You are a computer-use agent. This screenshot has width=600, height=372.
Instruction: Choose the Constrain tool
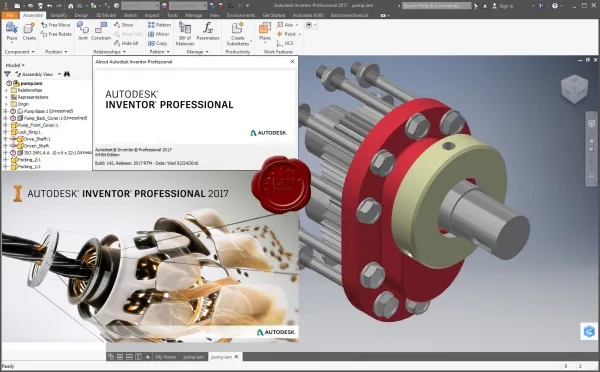click(x=101, y=31)
